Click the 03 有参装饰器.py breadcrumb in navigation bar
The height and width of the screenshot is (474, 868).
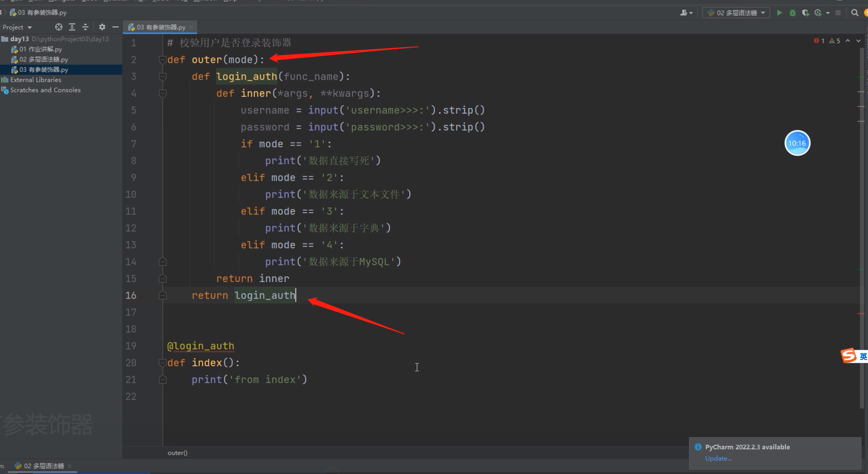tap(39, 12)
